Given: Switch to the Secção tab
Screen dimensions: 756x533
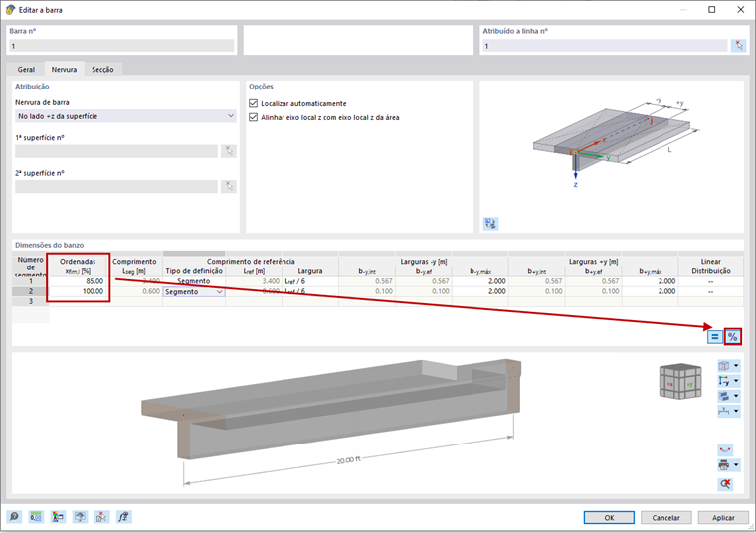Looking at the screenshot, I should tap(102, 69).
